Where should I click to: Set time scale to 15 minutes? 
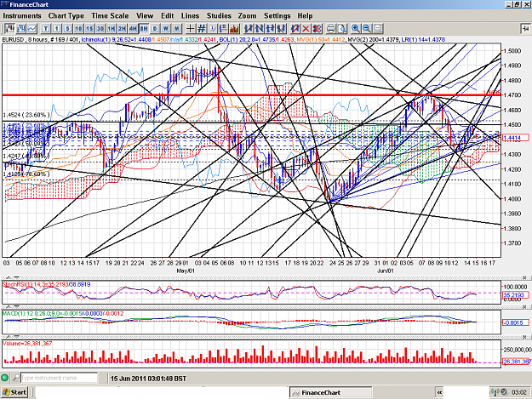click(x=89, y=28)
